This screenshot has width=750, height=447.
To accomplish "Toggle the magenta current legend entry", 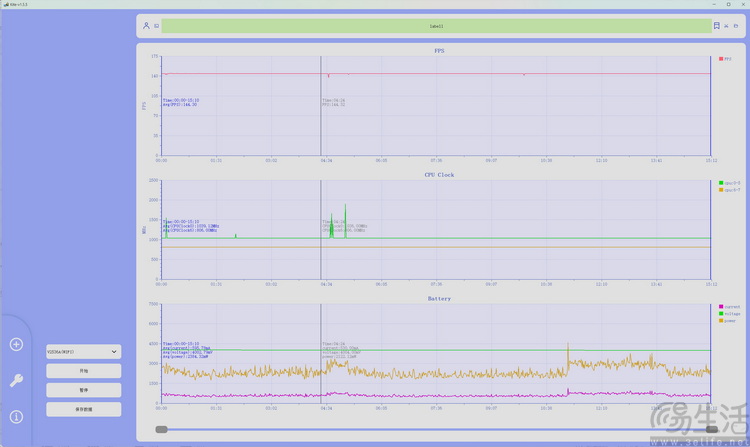I will pos(729,306).
